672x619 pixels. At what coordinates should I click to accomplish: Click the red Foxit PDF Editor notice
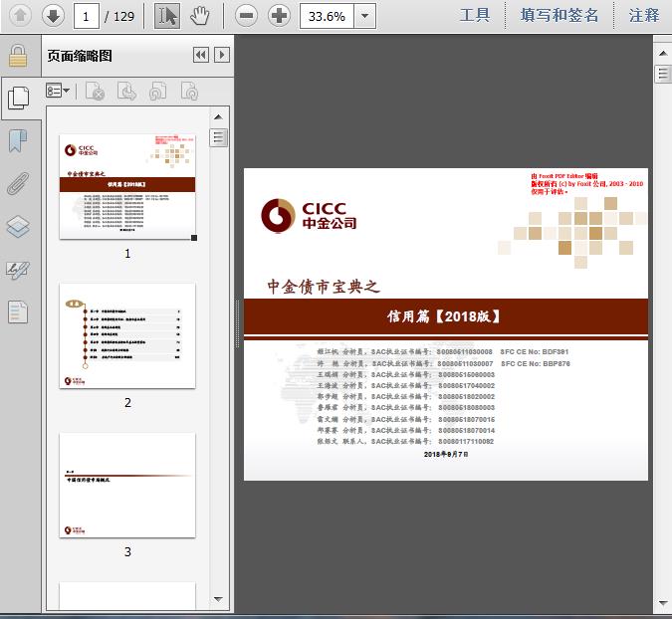point(586,184)
